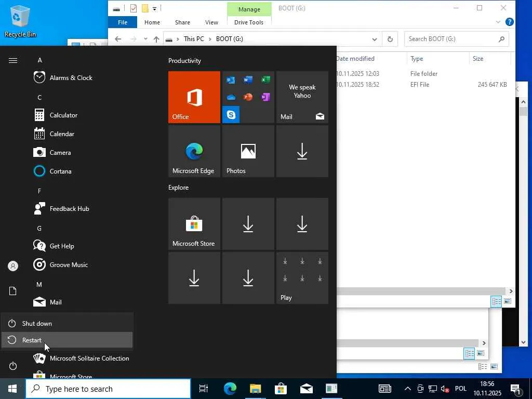Viewport: 532px width, 399px height.
Task: Open the File tab in Explorer
Action: pyautogui.click(x=123, y=22)
